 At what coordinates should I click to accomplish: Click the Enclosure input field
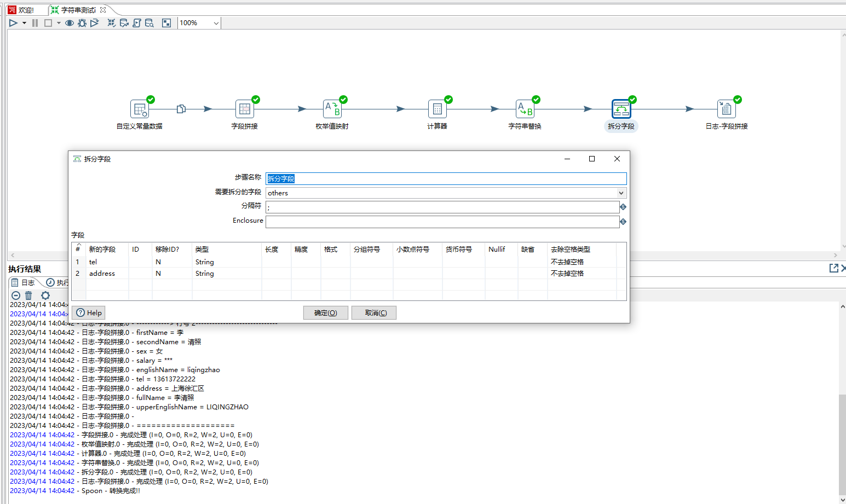click(x=442, y=222)
